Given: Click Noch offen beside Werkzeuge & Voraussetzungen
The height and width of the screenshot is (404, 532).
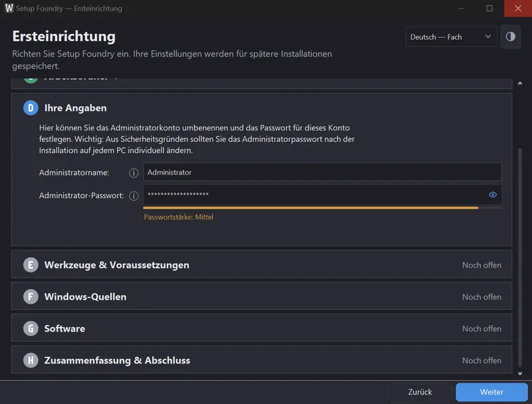Looking at the screenshot, I should [x=481, y=265].
